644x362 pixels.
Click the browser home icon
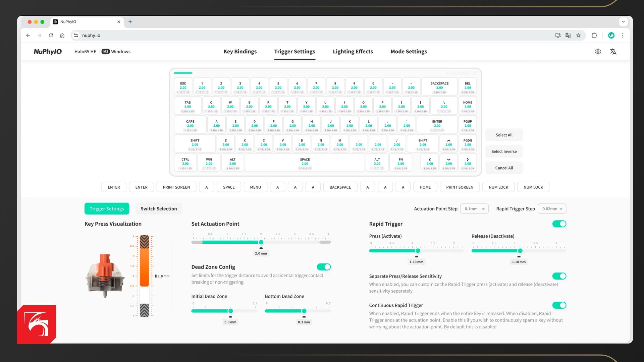tap(62, 35)
